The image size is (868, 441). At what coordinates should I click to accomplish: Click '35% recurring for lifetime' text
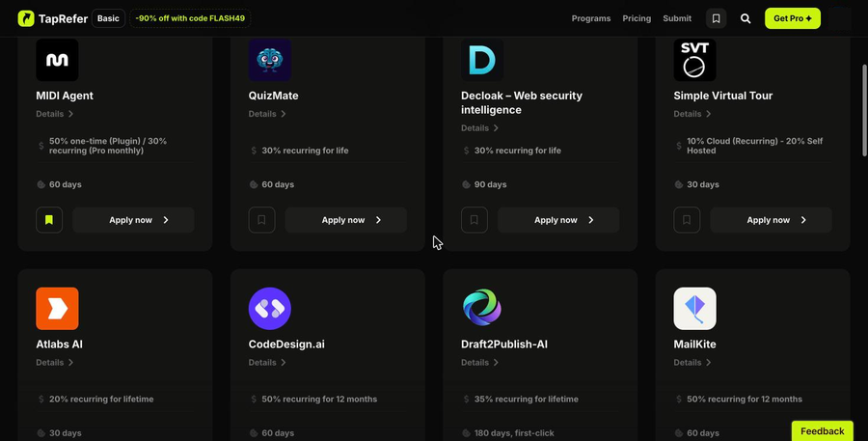(x=527, y=399)
